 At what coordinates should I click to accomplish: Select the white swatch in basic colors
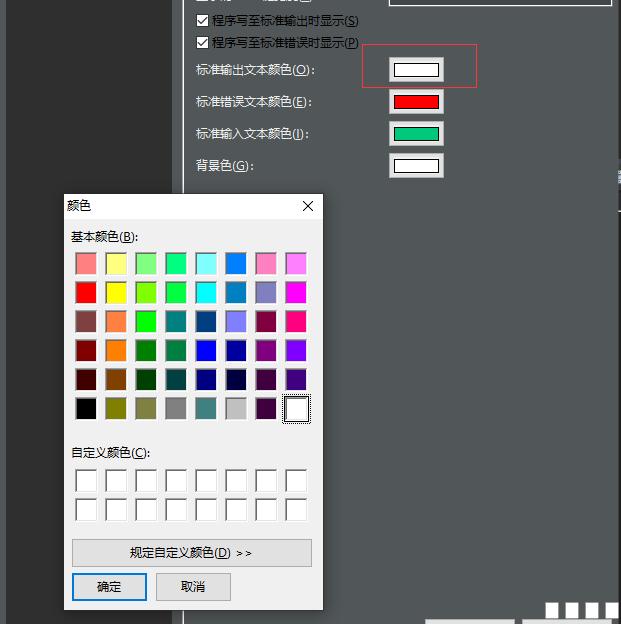click(297, 409)
